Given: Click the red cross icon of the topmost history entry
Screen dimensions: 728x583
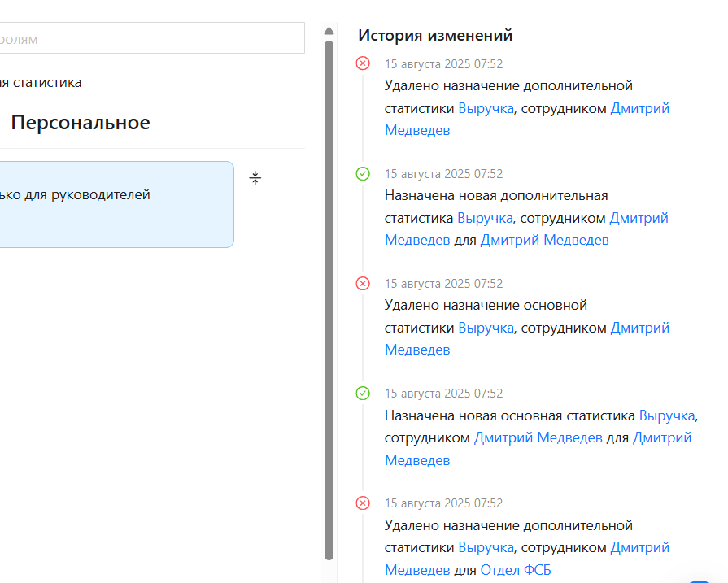Looking at the screenshot, I should tap(363, 63).
